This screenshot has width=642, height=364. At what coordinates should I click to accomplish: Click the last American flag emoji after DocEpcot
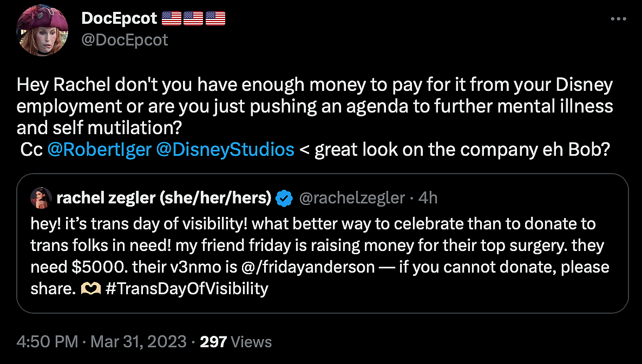coord(215,18)
